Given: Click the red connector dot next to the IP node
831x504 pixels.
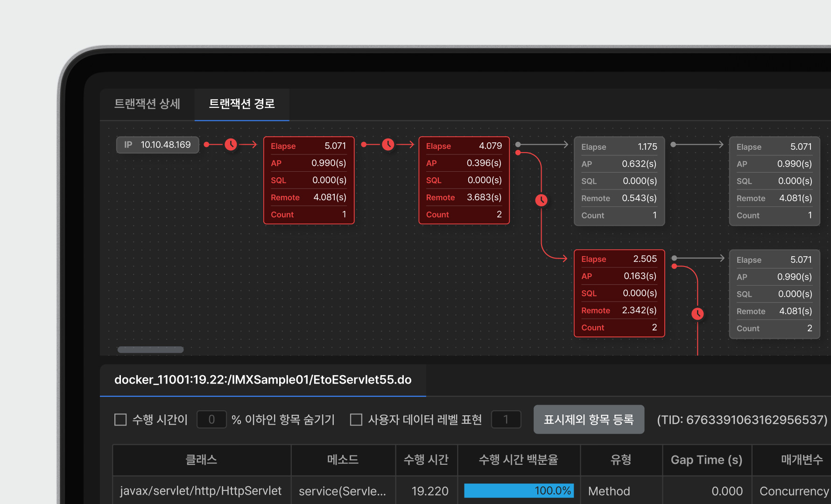Looking at the screenshot, I should tap(206, 145).
